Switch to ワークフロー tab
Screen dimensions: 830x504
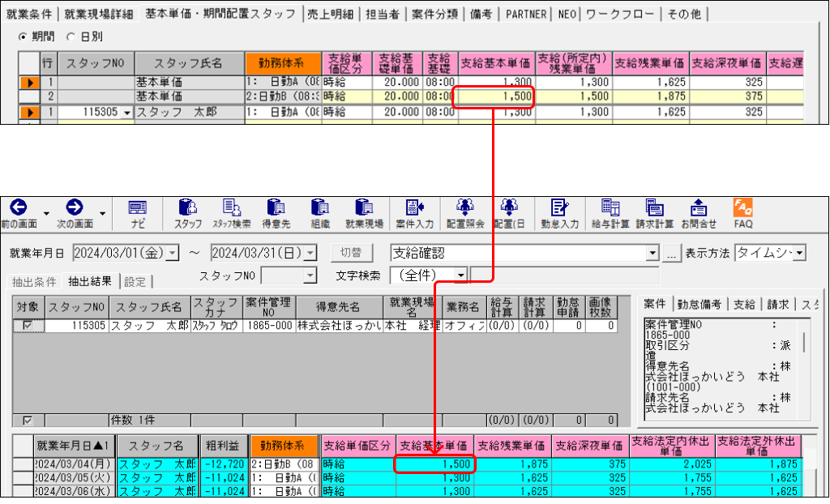coord(620,15)
